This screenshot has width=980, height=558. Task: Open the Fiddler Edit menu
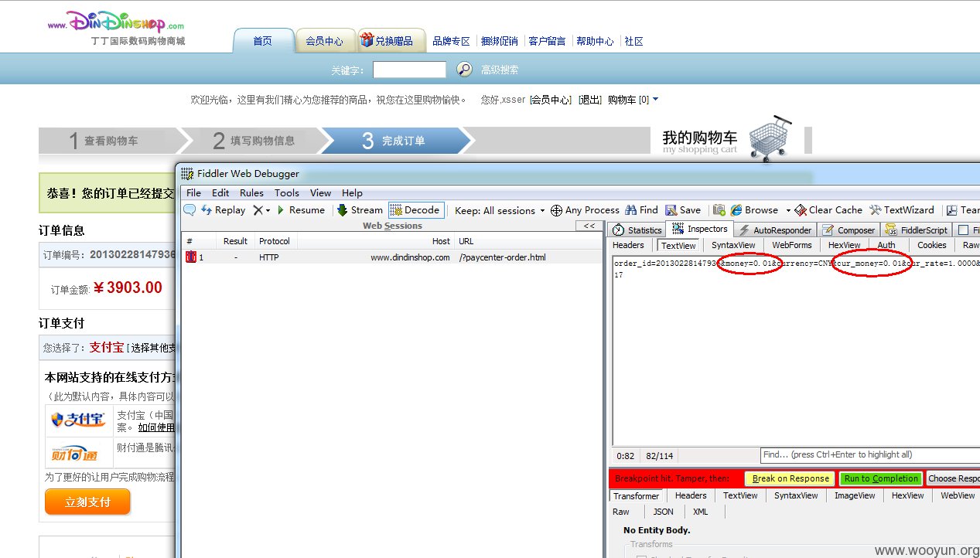click(220, 193)
